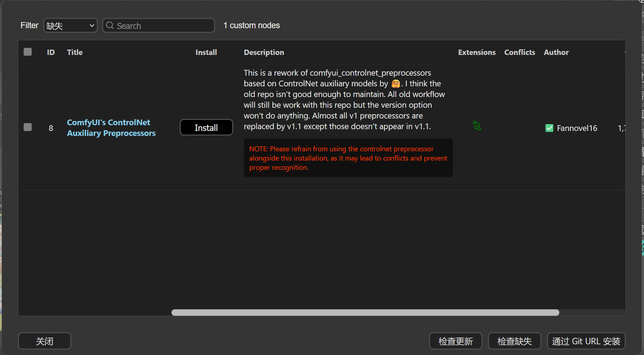Image resolution: width=644 pixels, height=355 pixels.
Task: Click the horizontal scrollbar thumb of table
Action: 365,313
